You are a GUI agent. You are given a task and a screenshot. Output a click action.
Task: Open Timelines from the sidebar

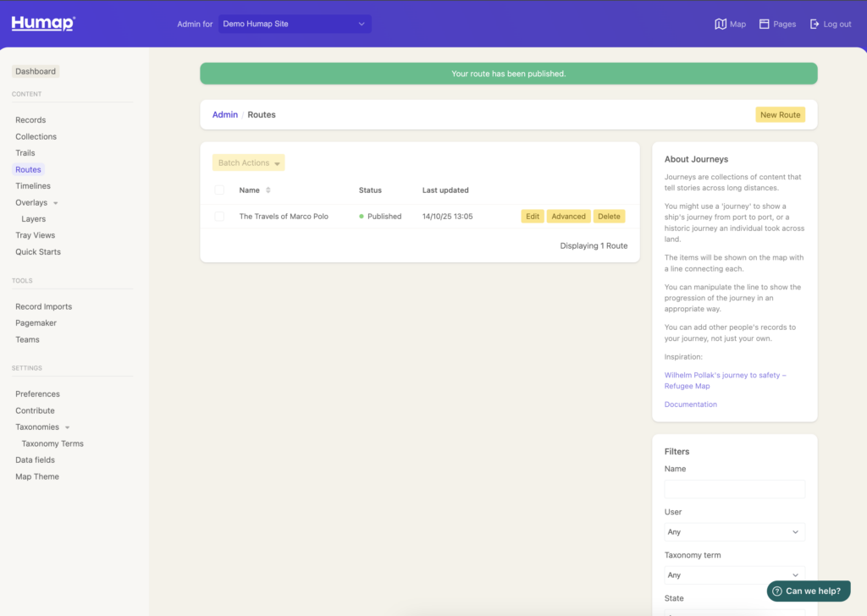pos(33,185)
